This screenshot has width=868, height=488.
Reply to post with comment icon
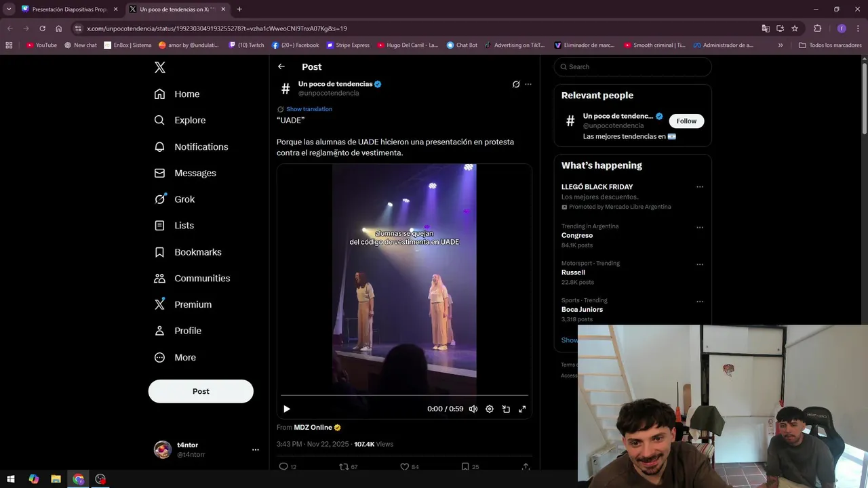coord(283,466)
